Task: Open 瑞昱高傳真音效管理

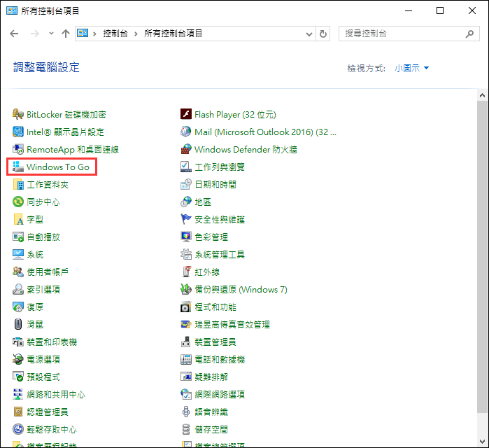Action: (x=232, y=325)
